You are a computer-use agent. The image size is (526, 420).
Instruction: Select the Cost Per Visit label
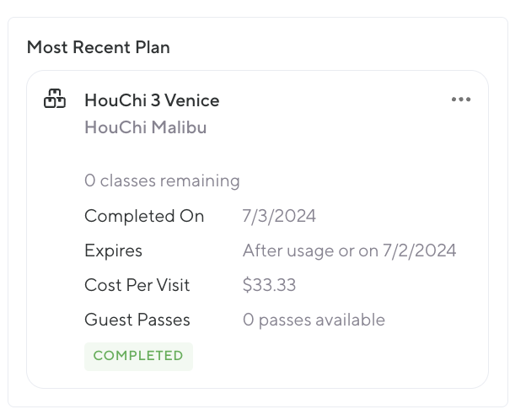coord(137,285)
